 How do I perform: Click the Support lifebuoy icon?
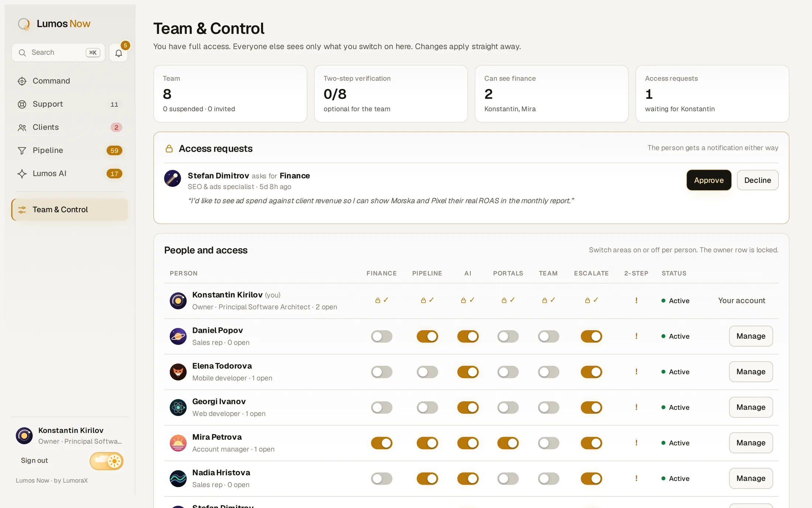pyautogui.click(x=22, y=105)
